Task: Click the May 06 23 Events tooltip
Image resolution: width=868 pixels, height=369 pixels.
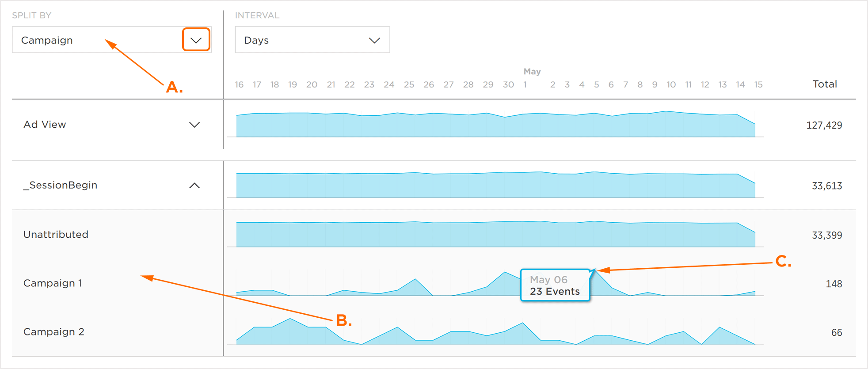Action: (x=555, y=285)
